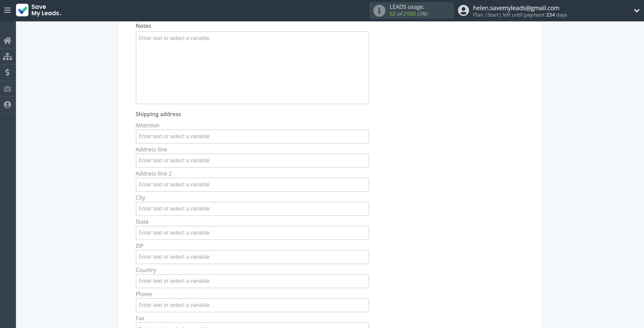
Task: Click the 62 of 2'000 usage text
Action: click(409, 14)
